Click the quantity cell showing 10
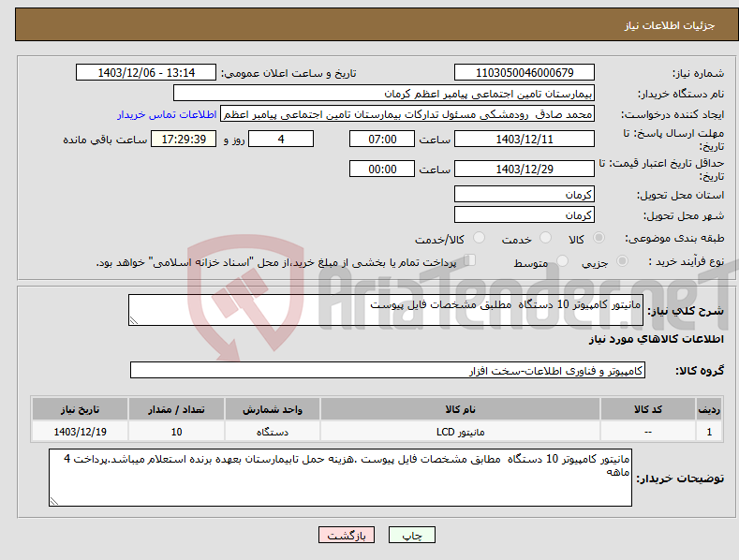The image size is (739, 560). (176, 432)
